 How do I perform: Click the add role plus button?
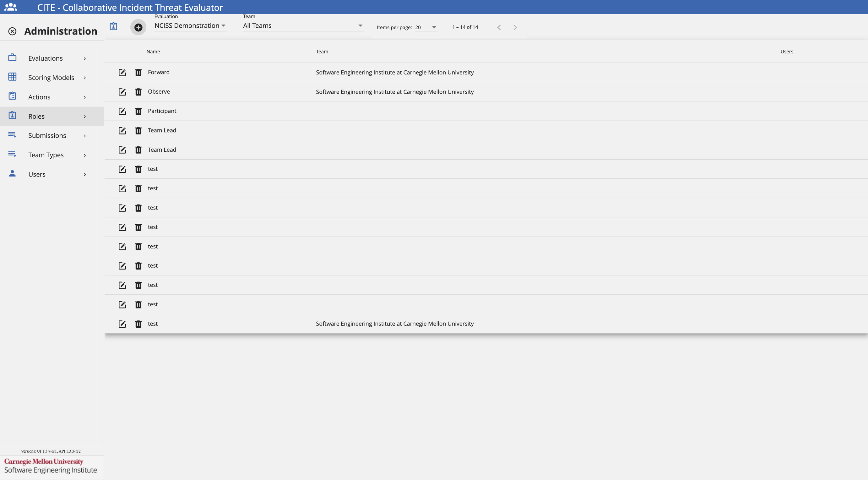pyautogui.click(x=138, y=27)
